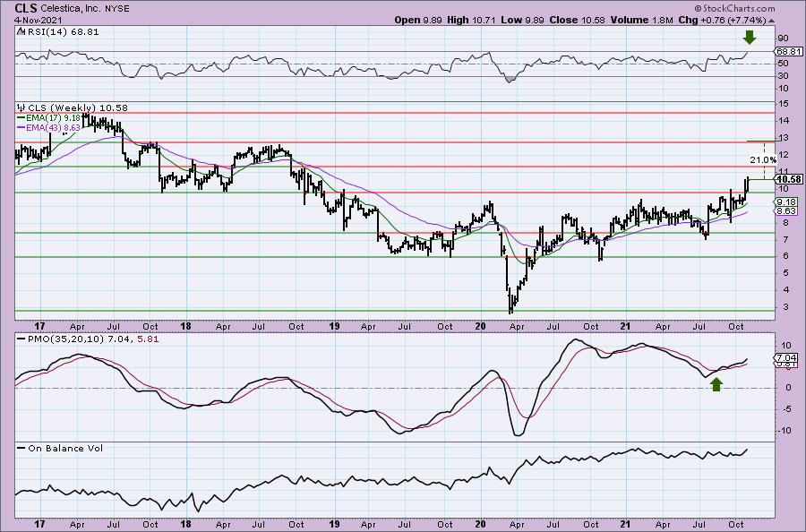Click the green EMA(17) line swatch
Viewport: 806px width, 532px height.
[x=21, y=117]
